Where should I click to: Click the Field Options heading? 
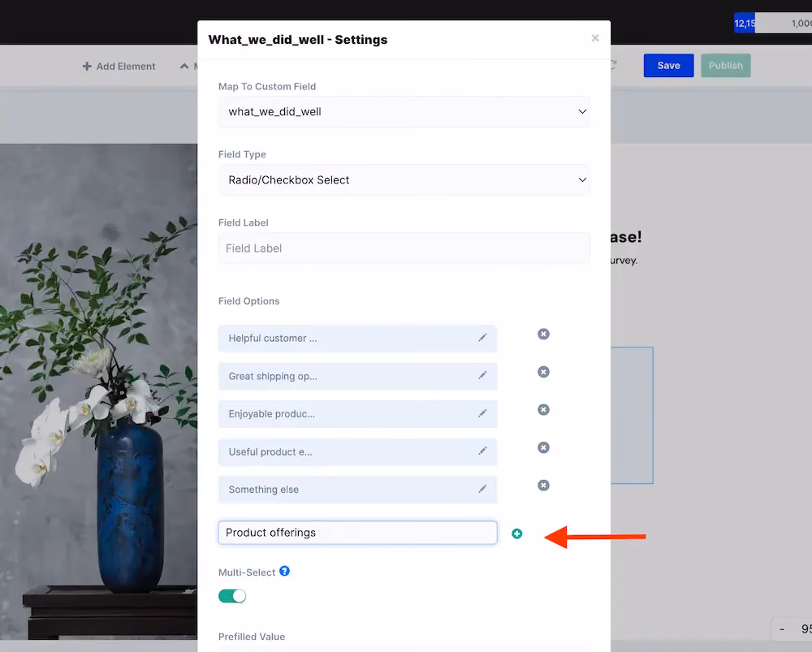(x=248, y=301)
